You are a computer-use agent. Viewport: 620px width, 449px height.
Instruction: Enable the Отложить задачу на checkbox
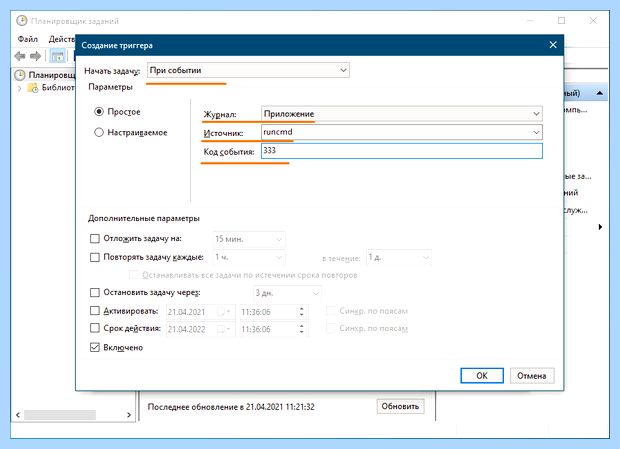pos(95,239)
